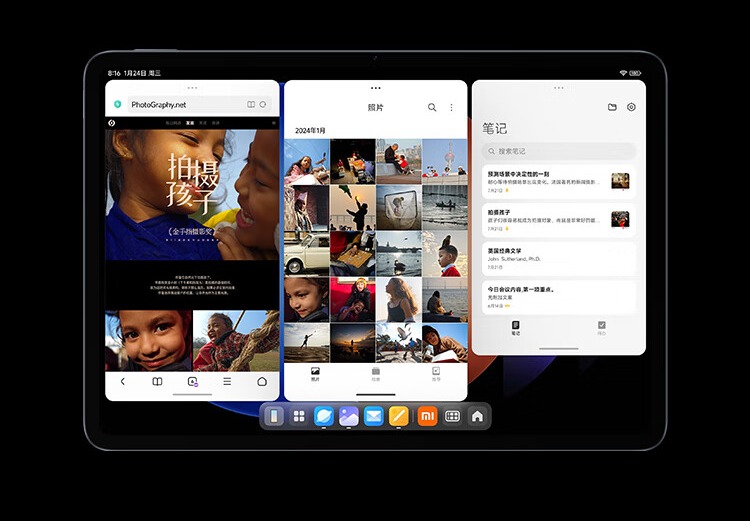Screen dimensions: 750x521
Task: Open the folder icon in Notes window
Action: pyautogui.click(x=612, y=107)
